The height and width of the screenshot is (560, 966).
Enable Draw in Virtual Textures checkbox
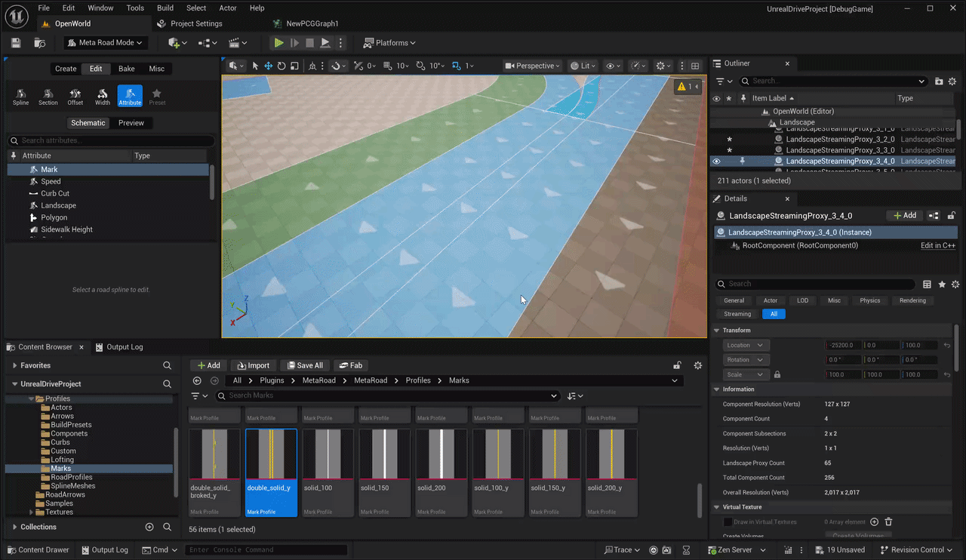(728, 522)
